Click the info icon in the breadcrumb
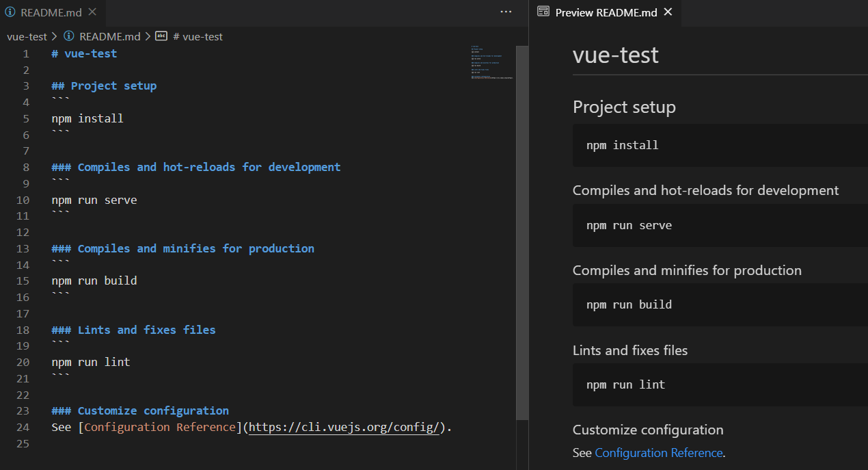The width and height of the screenshot is (868, 470). pyautogui.click(x=68, y=36)
